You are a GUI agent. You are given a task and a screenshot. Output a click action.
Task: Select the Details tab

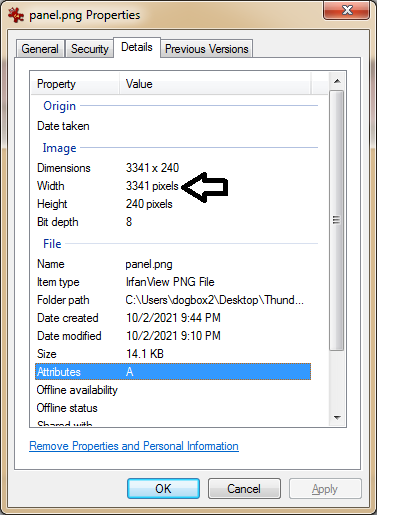(137, 47)
